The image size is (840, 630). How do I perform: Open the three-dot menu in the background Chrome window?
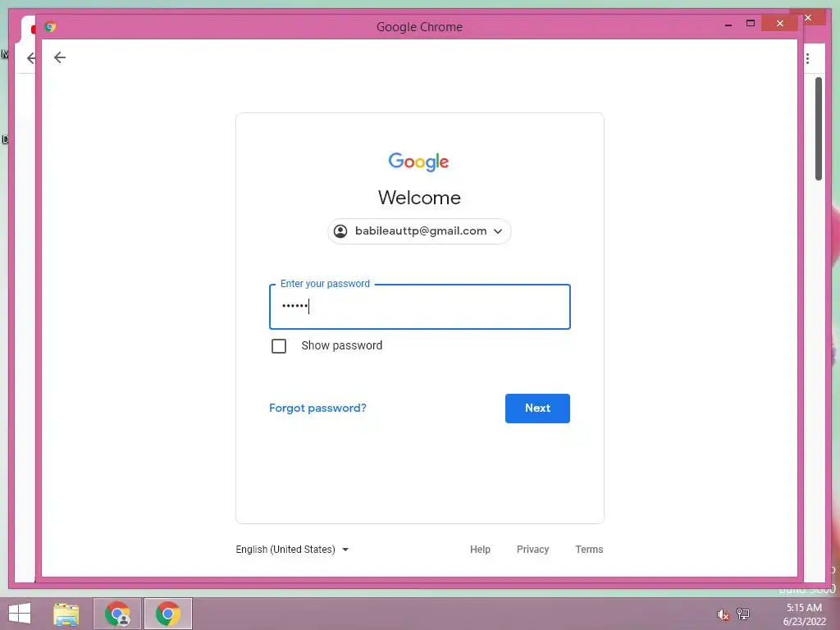(x=807, y=58)
